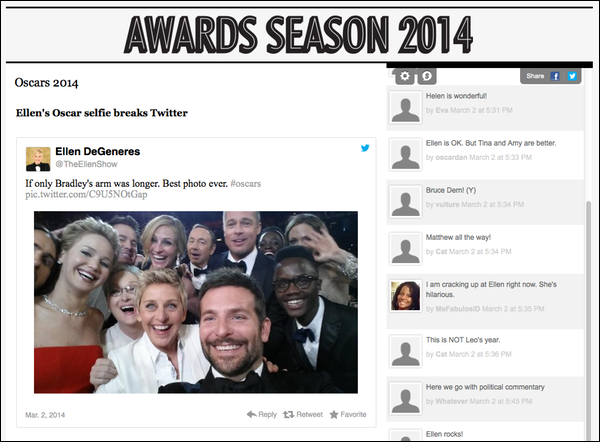Open the Oscar selfie photo
The width and height of the screenshot is (600, 442).
click(196, 302)
